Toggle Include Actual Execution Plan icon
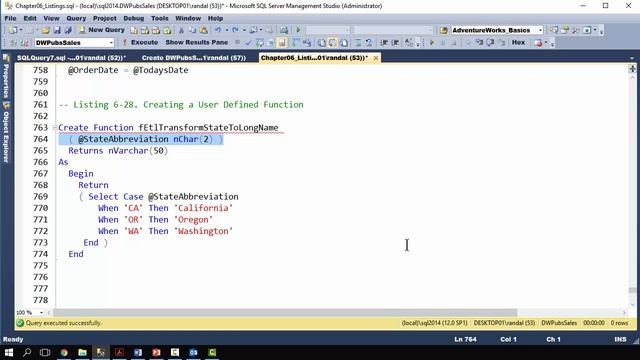 296,42
